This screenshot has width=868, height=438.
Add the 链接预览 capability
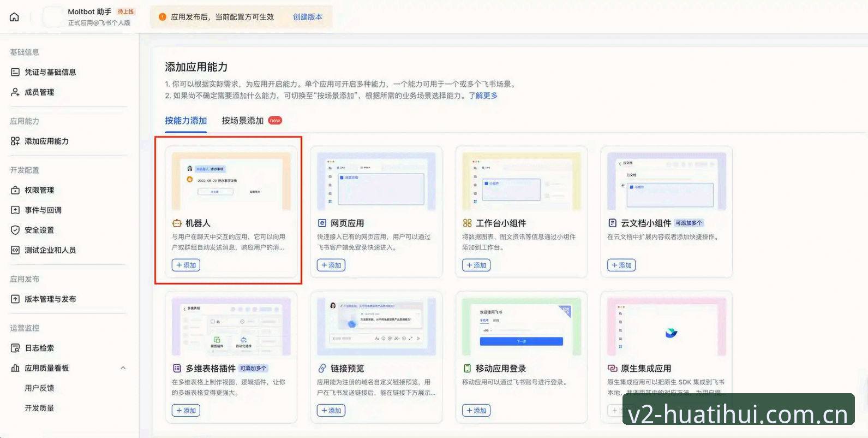coord(331,410)
